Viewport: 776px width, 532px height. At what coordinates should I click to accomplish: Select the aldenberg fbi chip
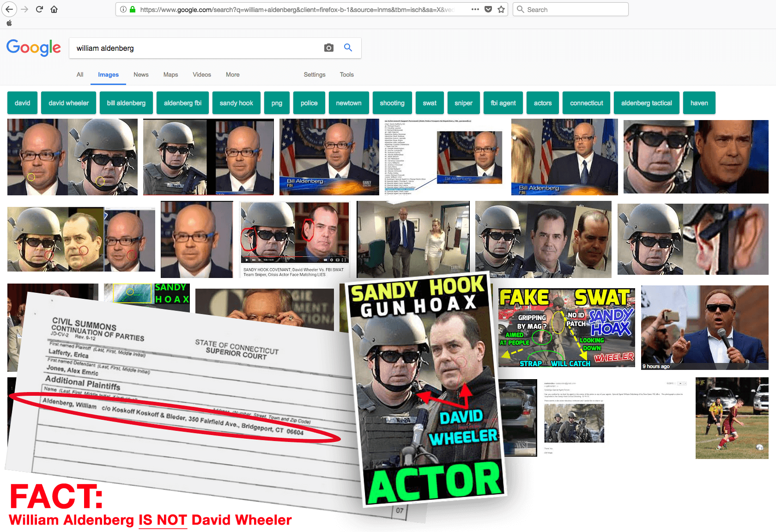[x=182, y=103]
